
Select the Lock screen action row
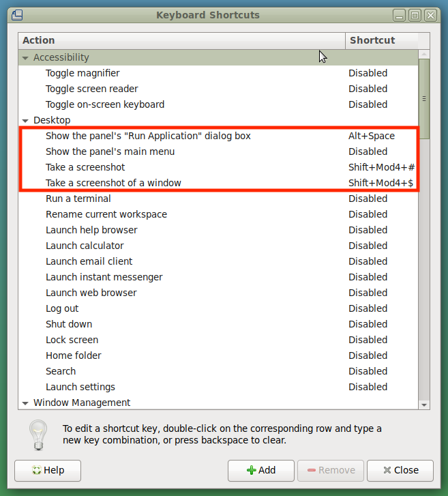(x=72, y=340)
